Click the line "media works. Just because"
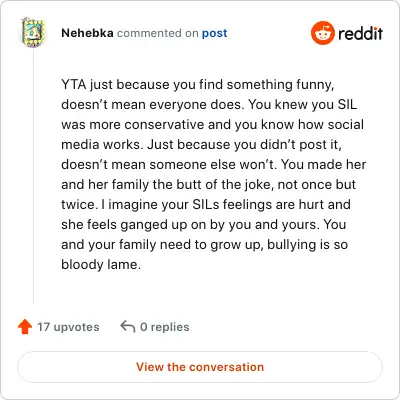 tap(201, 145)
